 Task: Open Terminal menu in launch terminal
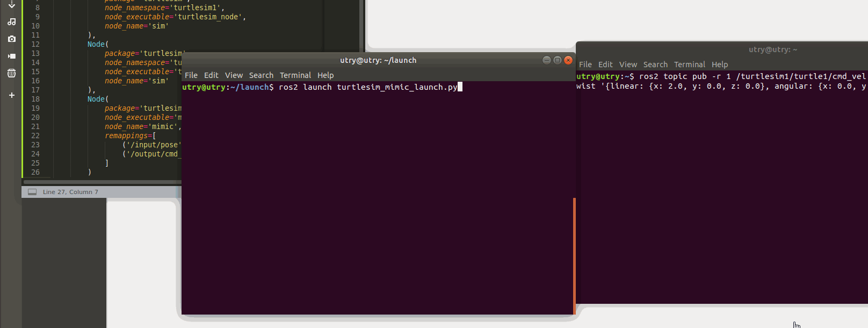click(295, 75)
